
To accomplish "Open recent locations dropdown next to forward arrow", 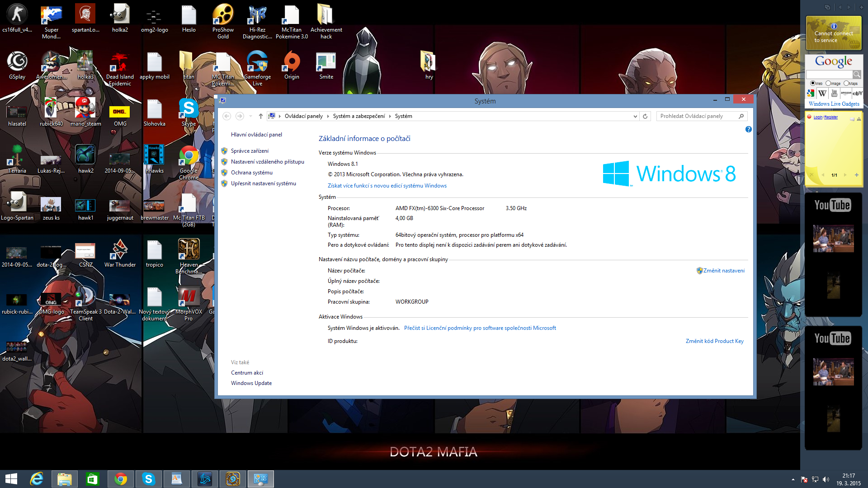I will click(251, 116).
